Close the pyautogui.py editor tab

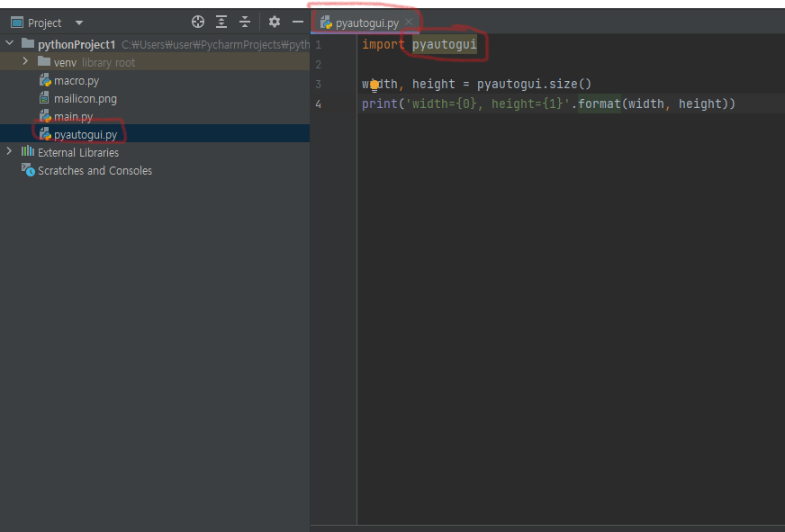(x=409, y=22)
